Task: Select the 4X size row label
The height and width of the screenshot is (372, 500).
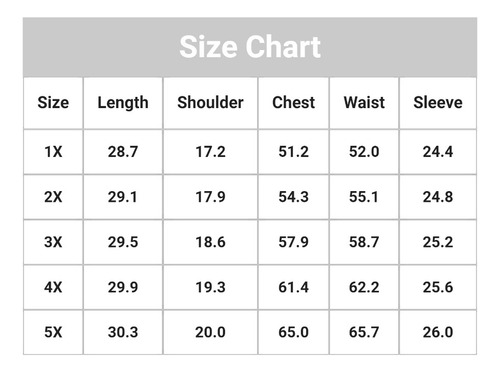Action: coord(53,287)
